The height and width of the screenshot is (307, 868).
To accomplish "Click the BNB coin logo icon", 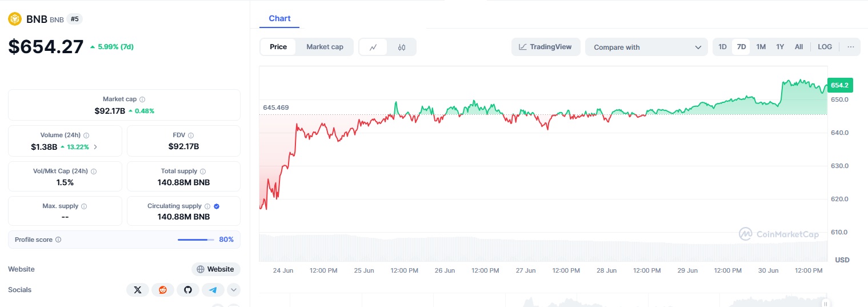I will pos(15,19).
